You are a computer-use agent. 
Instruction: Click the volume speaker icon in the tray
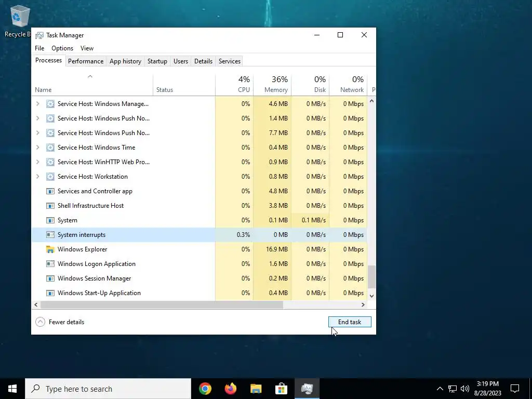(465, 389)
